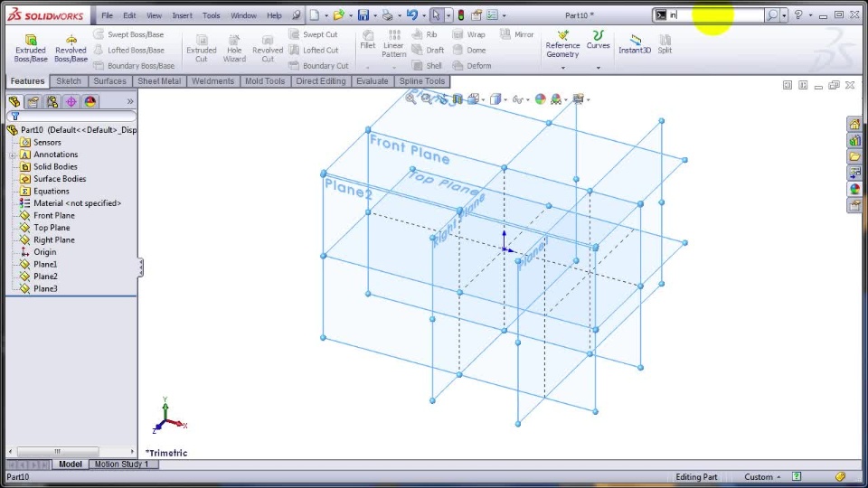
Task: Open the File menu
Action: (x=107, y=15)
